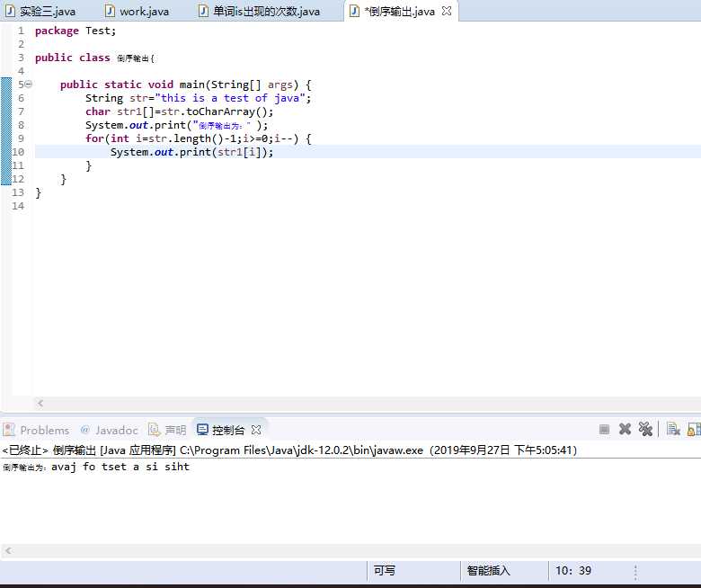This screenshot has width=701, height=588.
Task: Click the Java file icon on 实验三.java tab
Action: coord(10,11)
